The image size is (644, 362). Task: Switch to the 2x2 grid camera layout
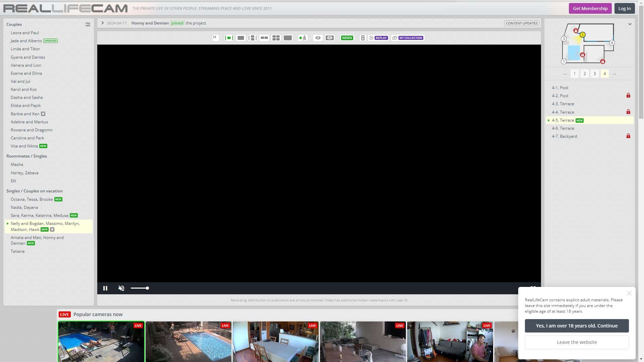[x=276, y=38]
